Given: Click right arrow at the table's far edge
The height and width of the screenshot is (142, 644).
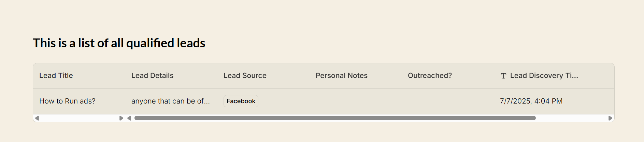Looking at the screenshot, I should [610, 118].
